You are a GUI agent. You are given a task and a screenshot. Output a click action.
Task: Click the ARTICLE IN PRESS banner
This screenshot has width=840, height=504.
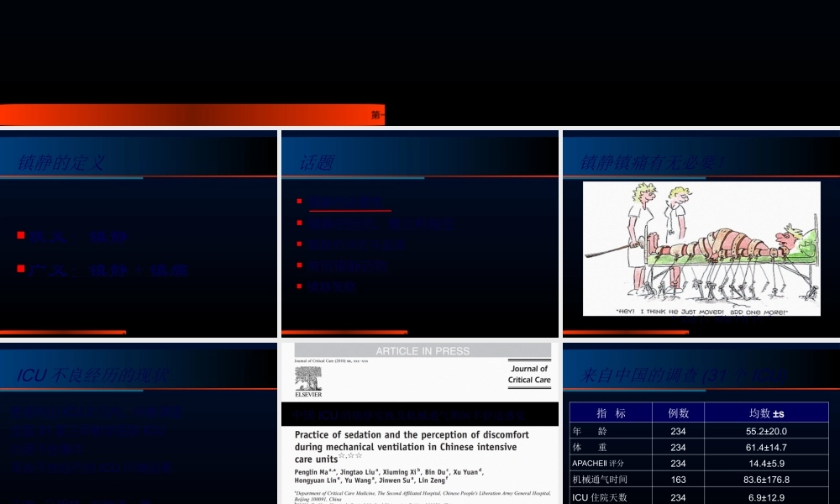tap(423, 351)
